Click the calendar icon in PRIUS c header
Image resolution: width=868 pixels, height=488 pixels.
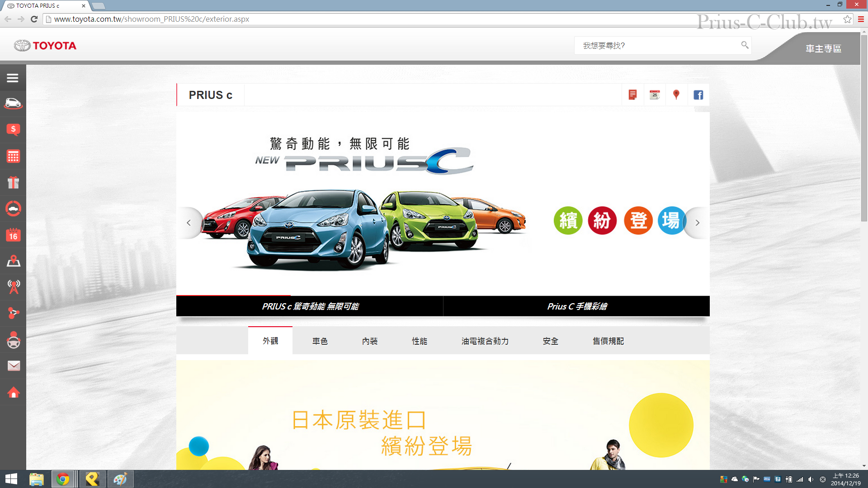pyautogui.click(x=655, y=95)
